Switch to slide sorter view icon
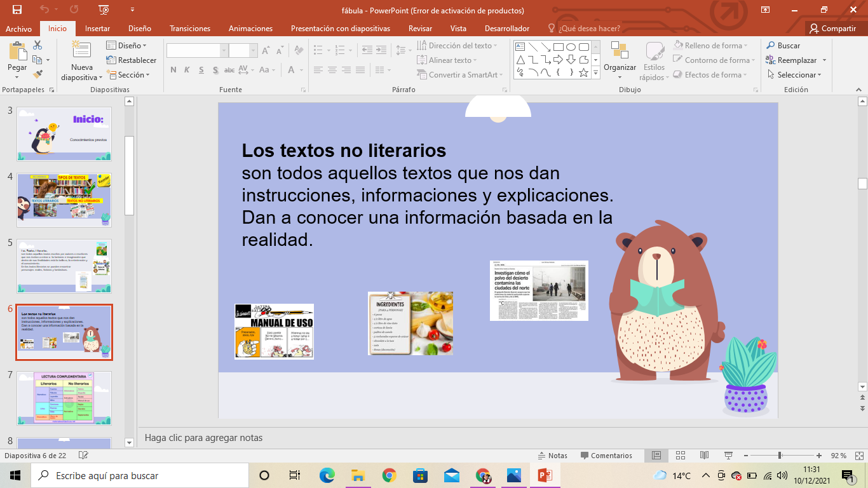This screenshot has width=868, height=488. (x=680, y=456)
